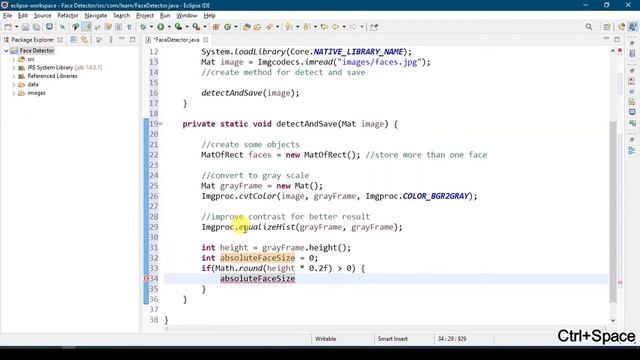Expand the src folder

point(13,60)
